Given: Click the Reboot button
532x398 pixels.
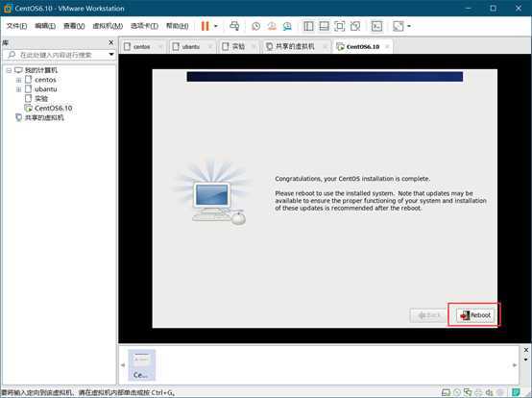Looking at the screenshot, I should click(x=474, y=315).
